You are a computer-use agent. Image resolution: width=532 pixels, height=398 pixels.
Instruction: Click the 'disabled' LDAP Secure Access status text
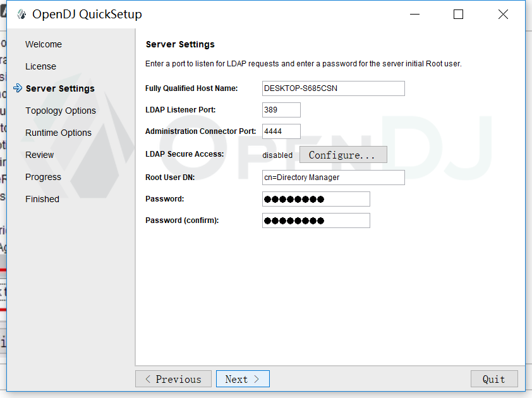tap(277, 155)
